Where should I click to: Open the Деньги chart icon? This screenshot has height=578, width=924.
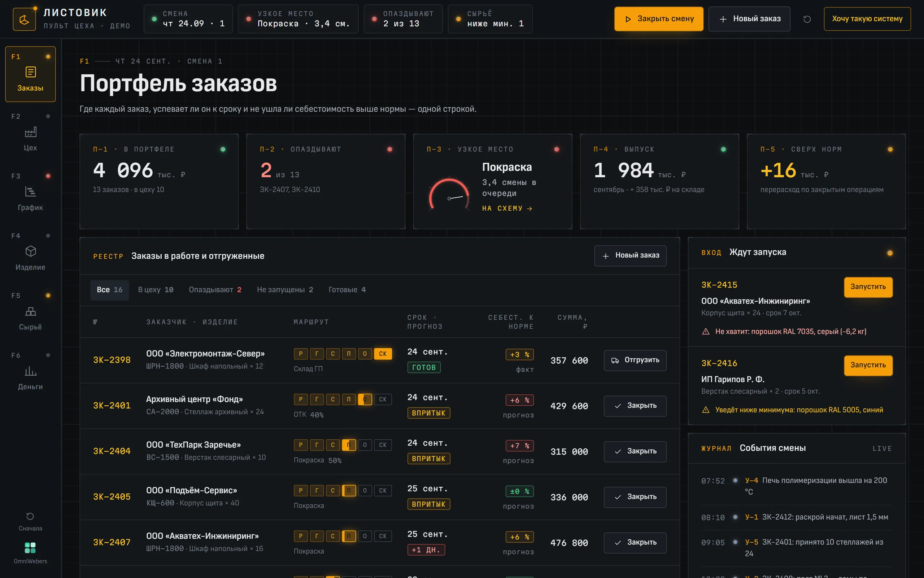tap(31, 371)
